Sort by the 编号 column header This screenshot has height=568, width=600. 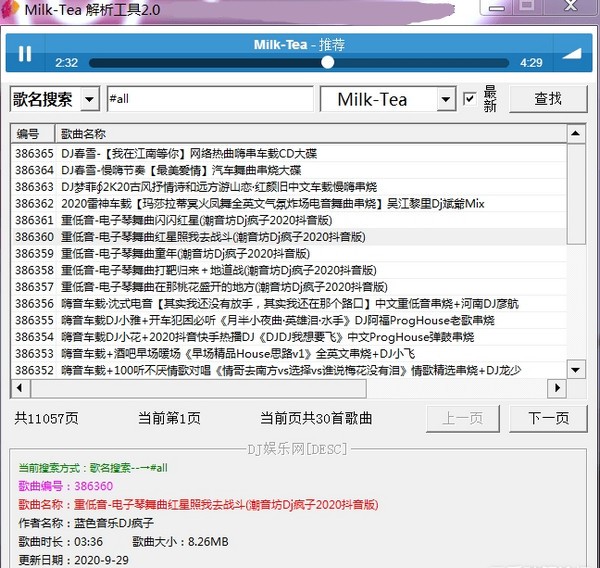28,134
